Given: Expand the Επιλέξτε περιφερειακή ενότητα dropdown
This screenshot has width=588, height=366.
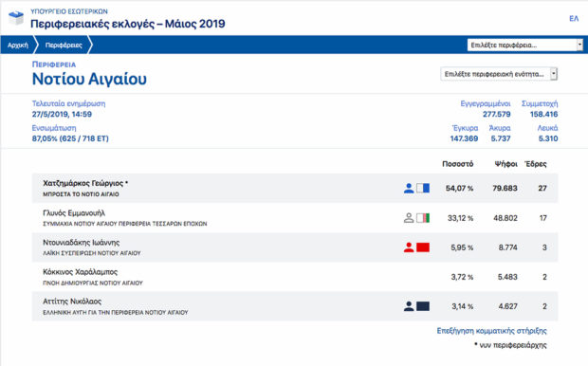Looking at the screenshot, I should tap(499, 74).
